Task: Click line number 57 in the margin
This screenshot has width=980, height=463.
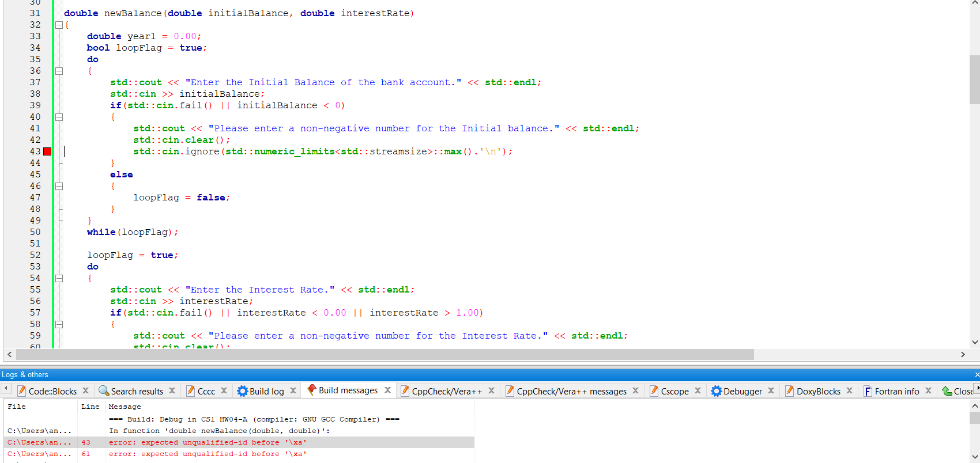Action: coord(35,313)
